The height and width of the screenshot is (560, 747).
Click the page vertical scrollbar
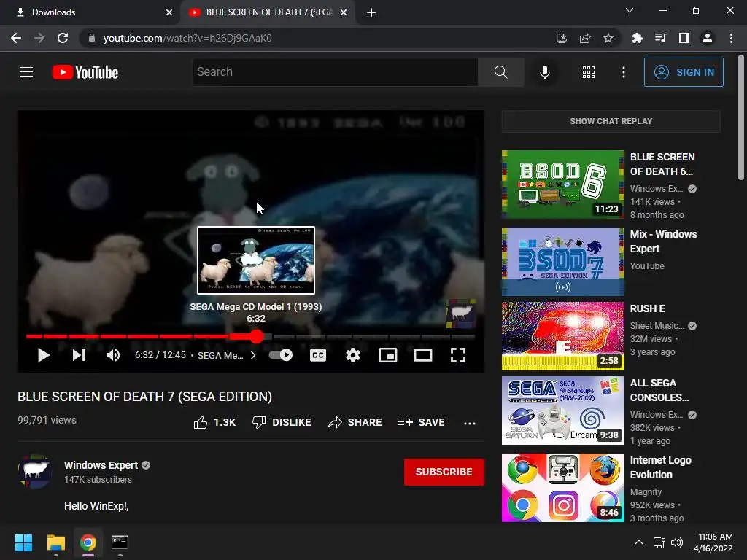click(x=741, y=118)
